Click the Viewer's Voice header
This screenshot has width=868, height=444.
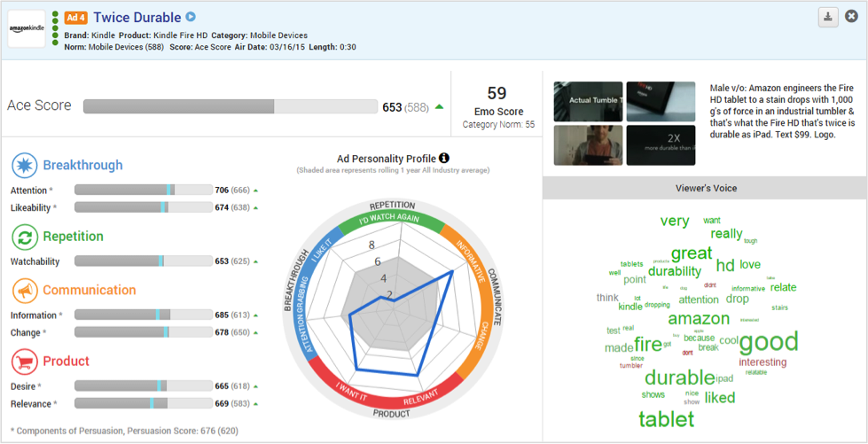coord(705,188)
